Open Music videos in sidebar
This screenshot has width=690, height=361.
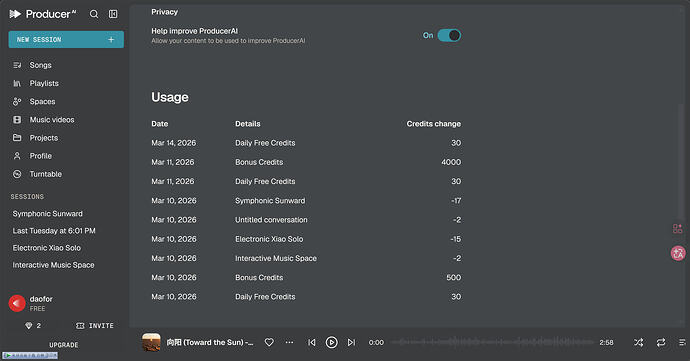[x=51, y=120]
